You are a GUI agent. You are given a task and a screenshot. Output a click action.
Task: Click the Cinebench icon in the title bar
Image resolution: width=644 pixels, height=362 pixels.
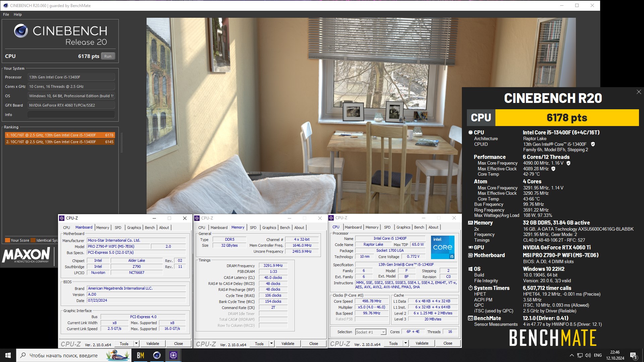5,5
